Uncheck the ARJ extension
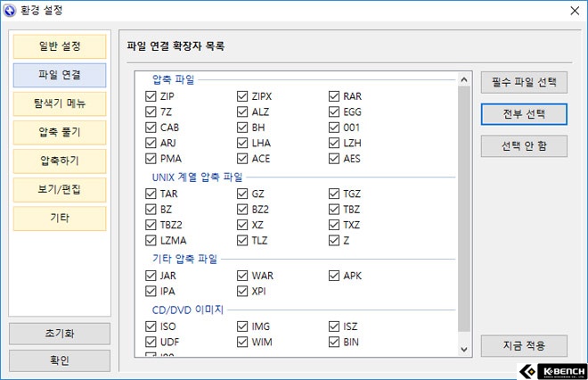The image size is (588, 380). click(151, 143)
